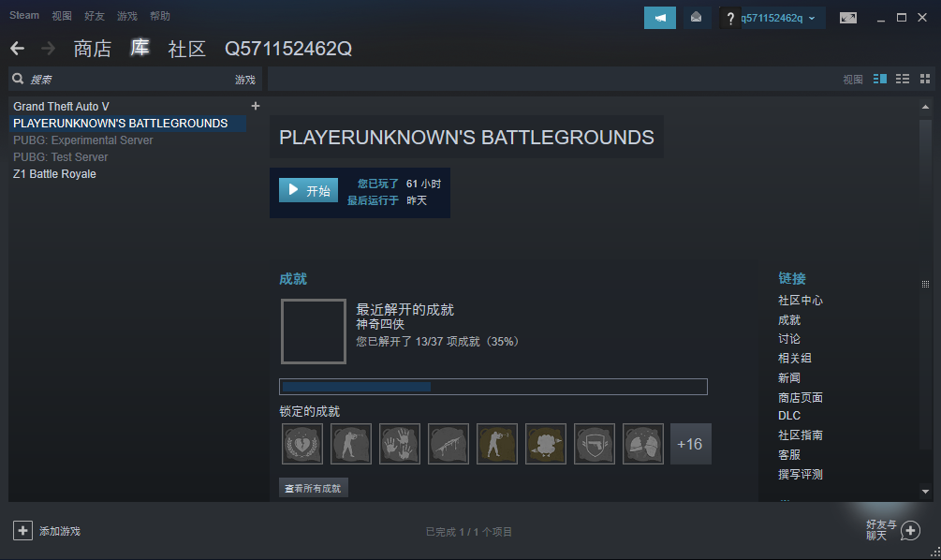This screenshot has height=560, width=941.
Task: Select Grand Theft Auto V in library
Action: click(61, 106)
